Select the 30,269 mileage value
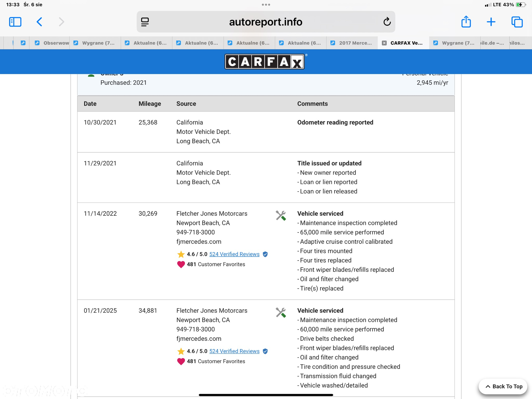 click(x=148, y=214)
